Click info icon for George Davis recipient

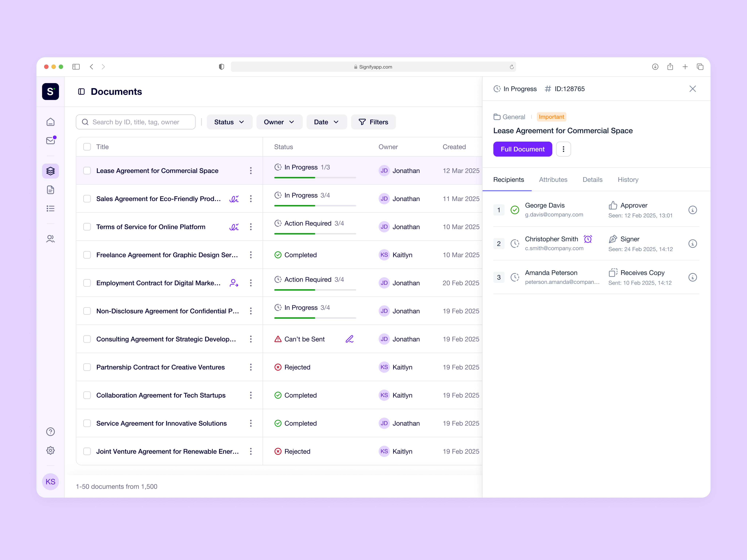pyautogui.click(x=692, y=210)
